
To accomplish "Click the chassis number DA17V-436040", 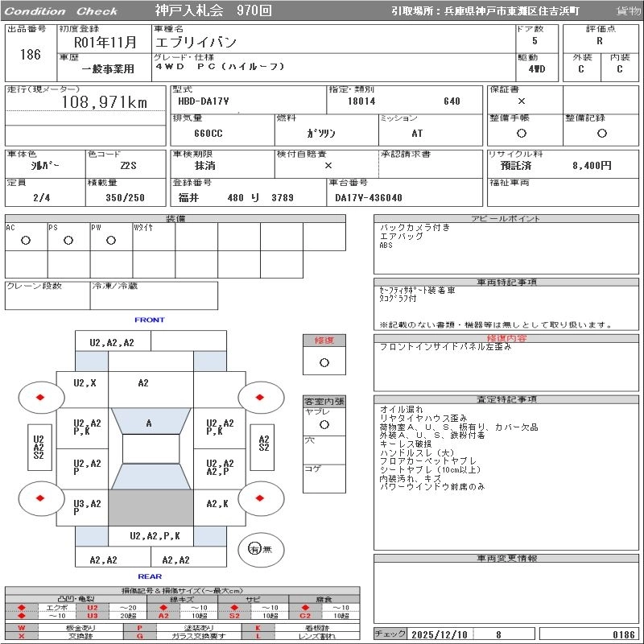I will [369, 197].
